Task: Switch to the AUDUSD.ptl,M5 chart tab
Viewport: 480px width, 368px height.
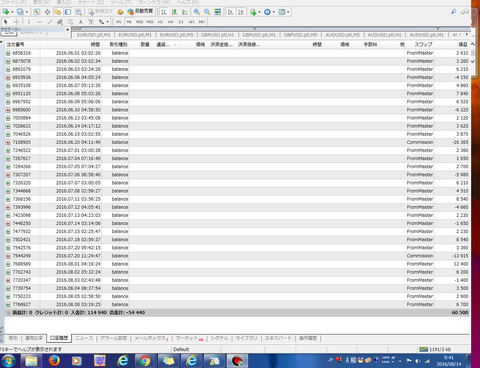Action: point(342,35)
